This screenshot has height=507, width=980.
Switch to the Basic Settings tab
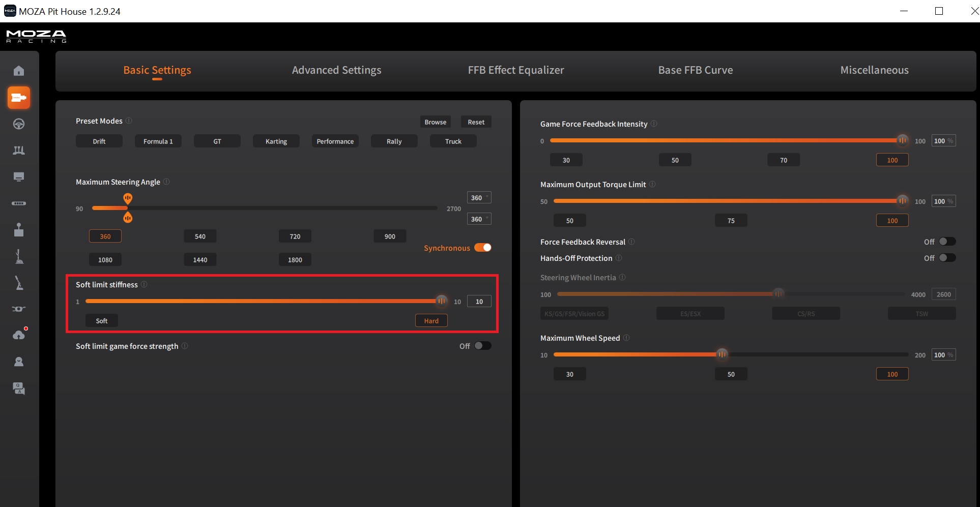(x=157, y=70)
